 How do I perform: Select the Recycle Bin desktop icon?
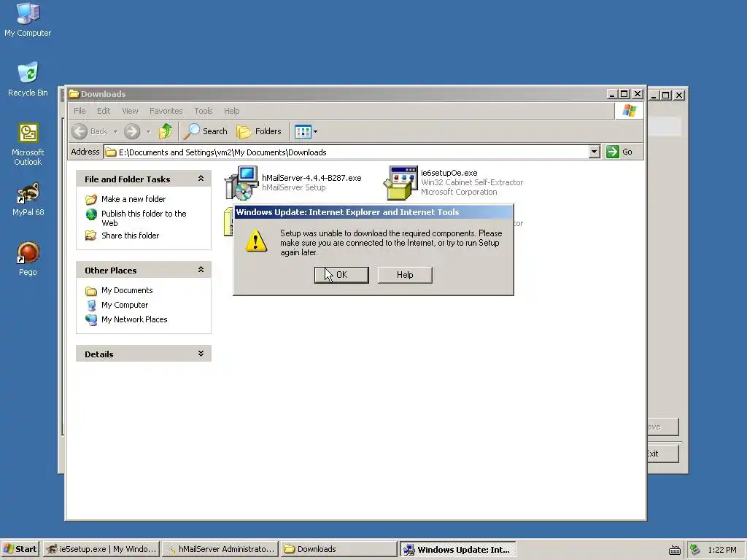(x=28, y=79)
